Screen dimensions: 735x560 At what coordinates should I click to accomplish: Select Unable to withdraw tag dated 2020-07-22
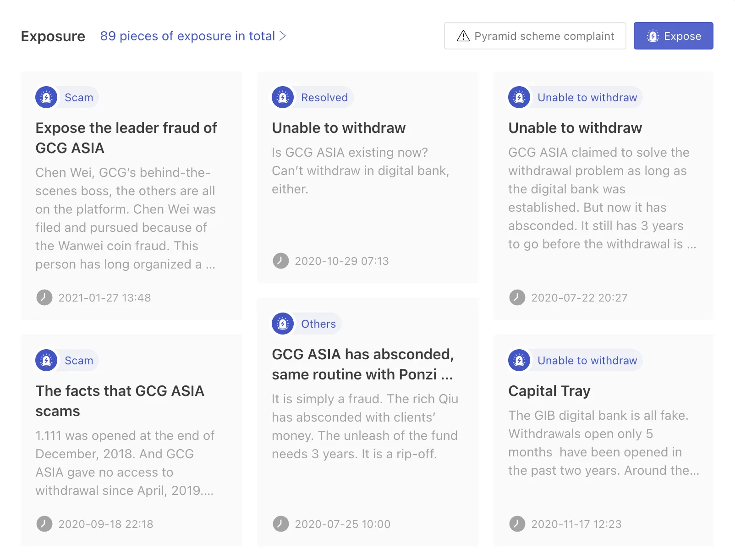(x=587, y=98)
